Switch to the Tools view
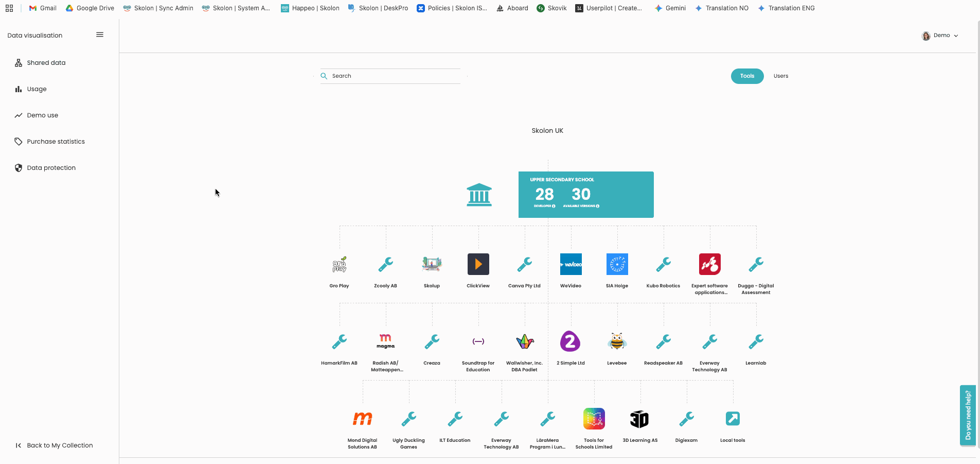The height and width of the screenshot is (464, 980). click(x=747, y=76)
